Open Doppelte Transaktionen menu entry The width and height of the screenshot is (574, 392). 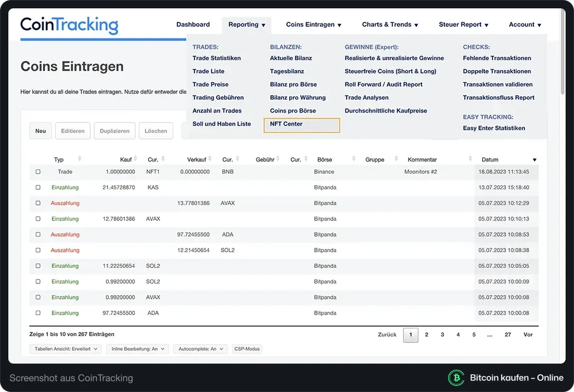click(x=497, y=71)
